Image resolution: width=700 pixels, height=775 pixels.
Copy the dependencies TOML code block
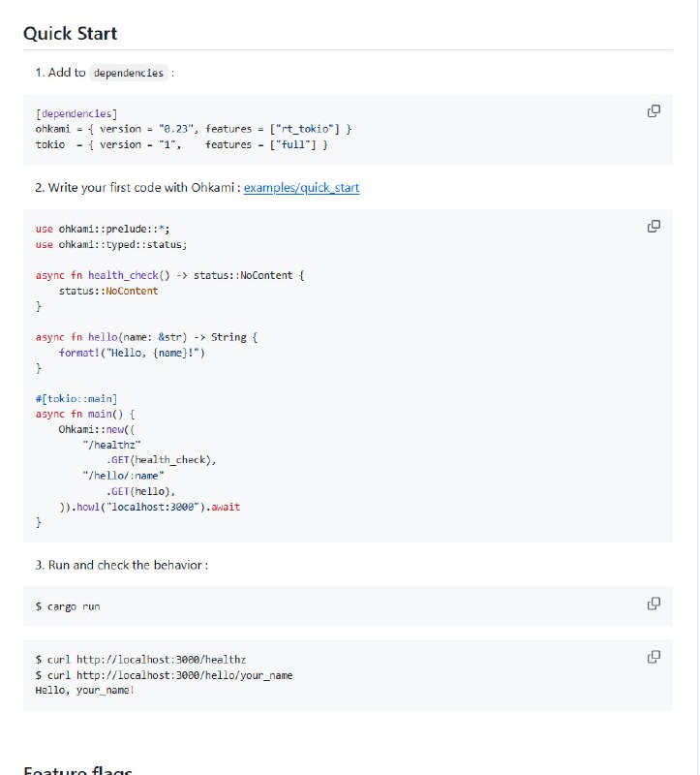coord(654,110)
